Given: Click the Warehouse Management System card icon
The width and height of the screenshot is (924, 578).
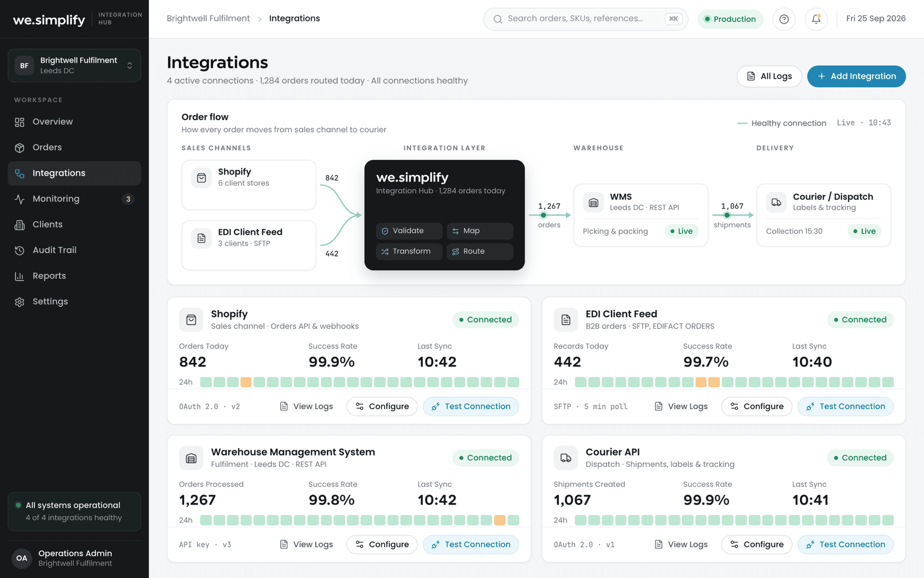Looking at the screenshot, I should [x=191, y=458].
